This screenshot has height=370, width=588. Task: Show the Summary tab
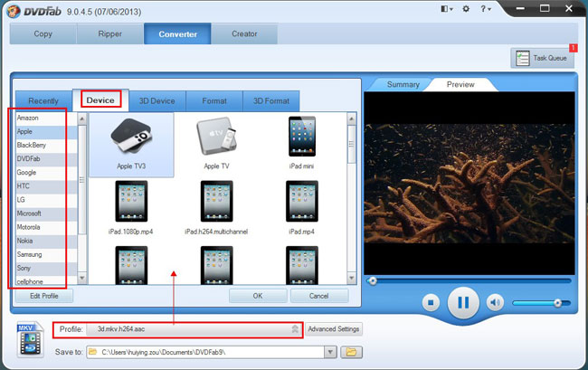click(403, 84)
